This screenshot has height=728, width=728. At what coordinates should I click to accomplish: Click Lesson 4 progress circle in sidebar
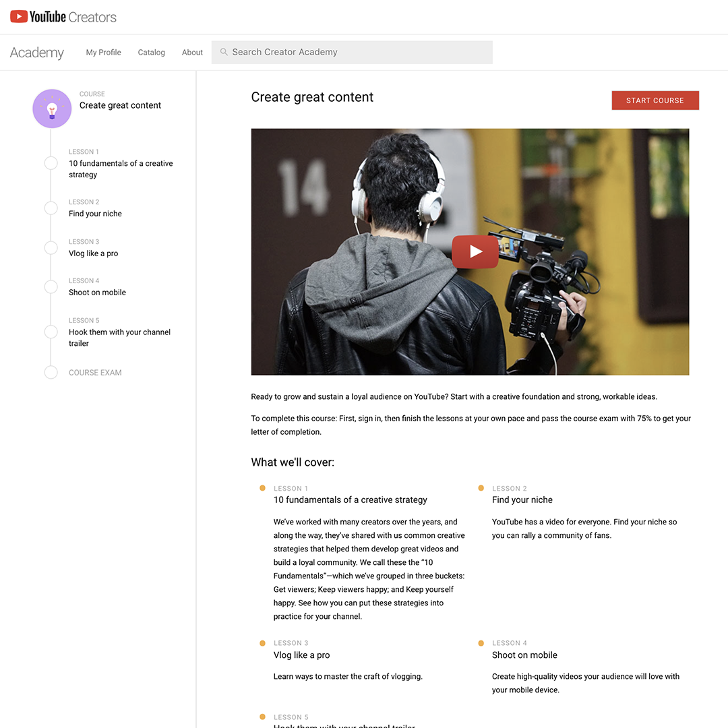51,286
